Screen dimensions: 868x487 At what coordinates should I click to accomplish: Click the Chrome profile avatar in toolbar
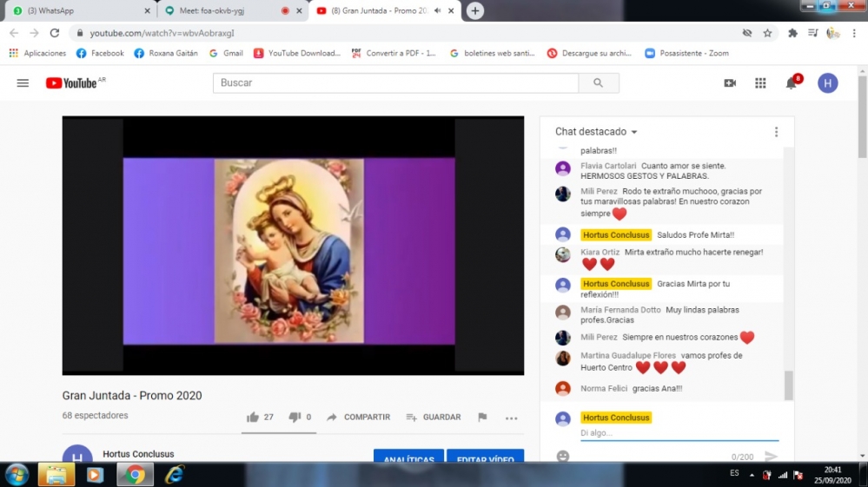point(832,33)
